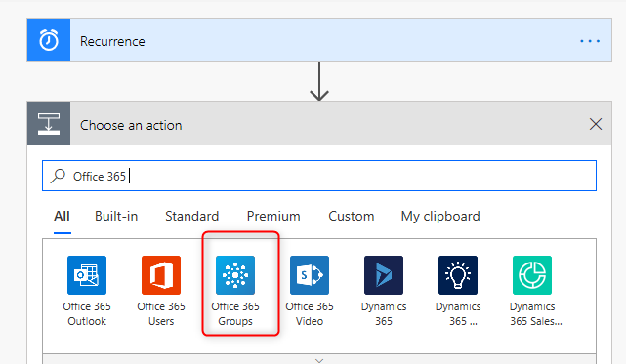Select the Office 365 Outlook connector icon
Screen dimensions: 626x364
coord(87,275)
